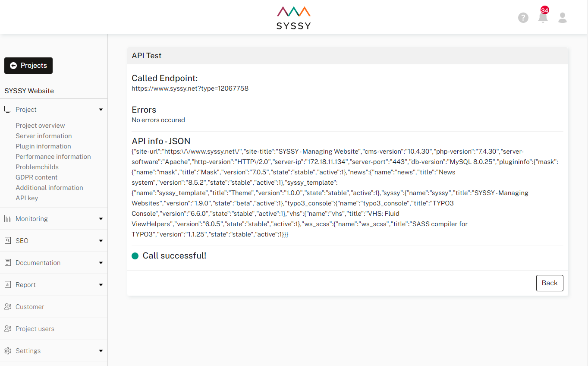Select the Monitoring bar chart icon

click(x=7, y=218)
